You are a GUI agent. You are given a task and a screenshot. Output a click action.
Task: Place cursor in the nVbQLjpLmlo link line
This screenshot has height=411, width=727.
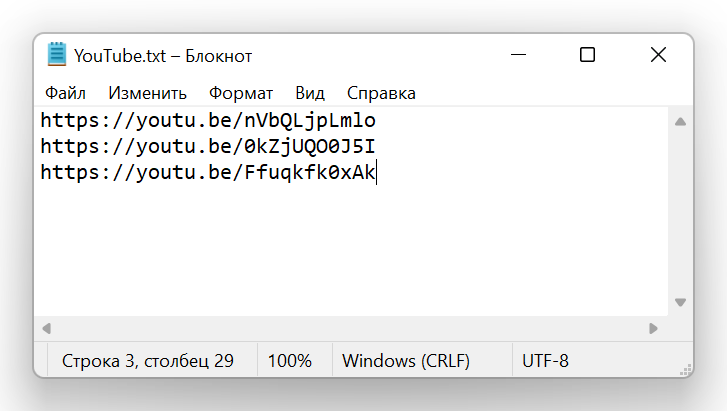tap(207, 121)
